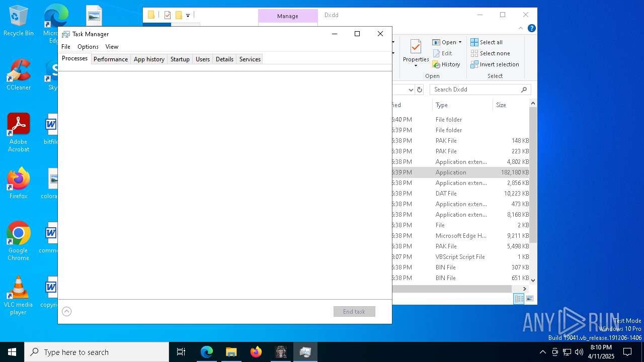Open Adobe Acrobat desktop shortcut
The width and height of the screenshot is (644, 362).
click(19, 133)
